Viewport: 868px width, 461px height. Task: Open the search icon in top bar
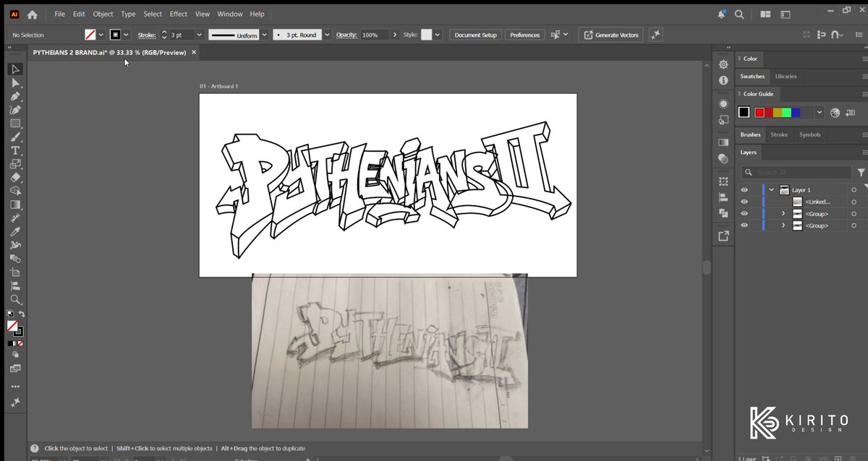coord(739,14)
